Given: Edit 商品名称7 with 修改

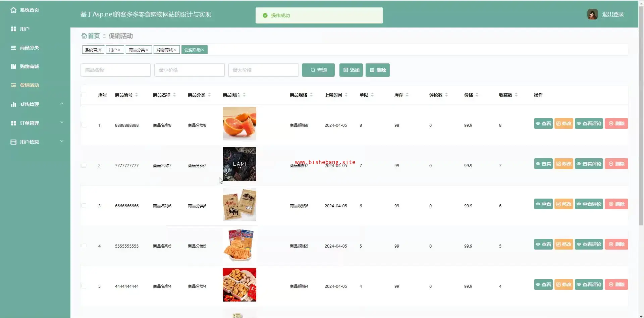Looking at the screenshot, I should [564, 164].
